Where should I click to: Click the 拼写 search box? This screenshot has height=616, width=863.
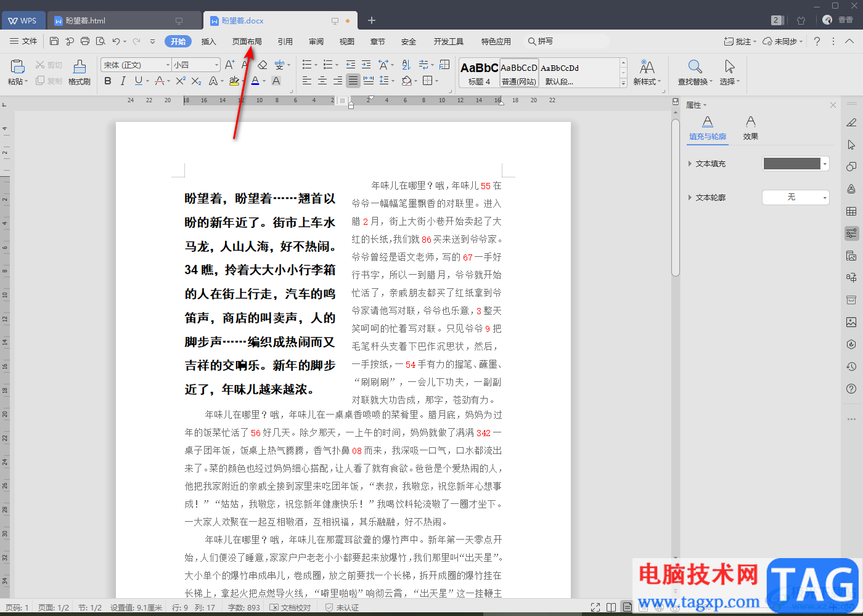click(x=566, y=41)
